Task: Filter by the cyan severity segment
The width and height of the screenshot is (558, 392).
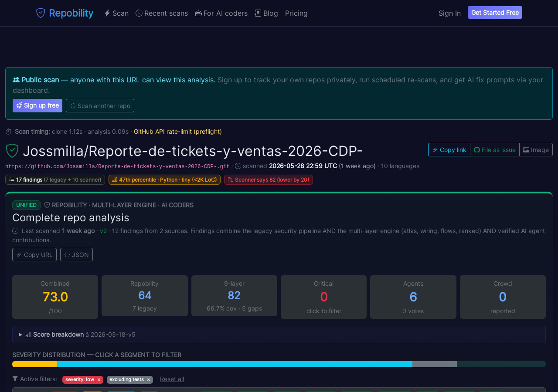Action: click(x=235, y=364)
